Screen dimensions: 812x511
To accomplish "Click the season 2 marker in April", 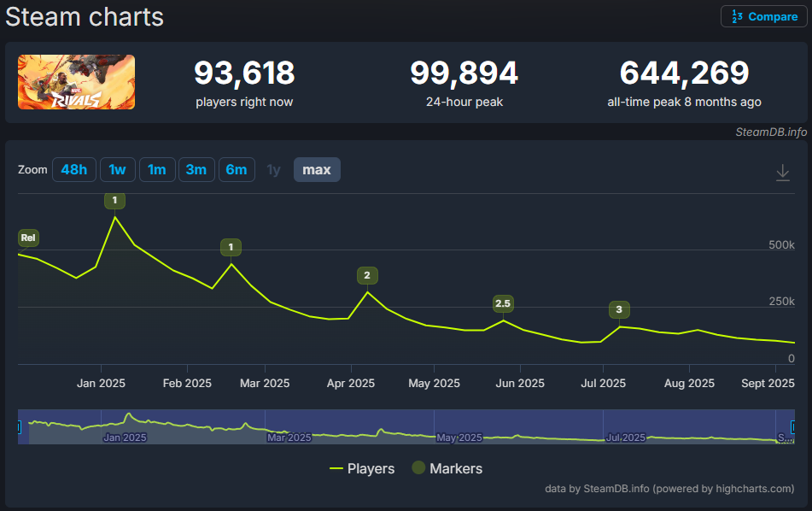I will tap(367, 275).
